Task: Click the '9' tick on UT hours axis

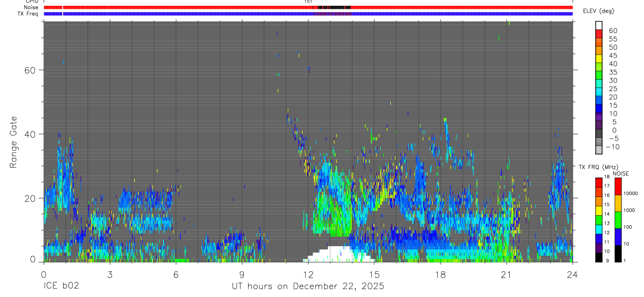Action: (x=242, y=273)
